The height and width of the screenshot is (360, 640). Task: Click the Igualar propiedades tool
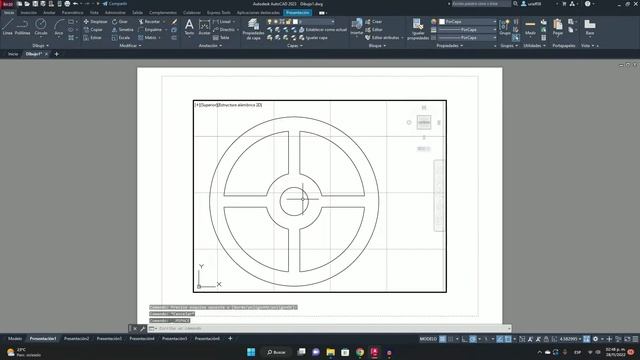(x=418, y=29)
